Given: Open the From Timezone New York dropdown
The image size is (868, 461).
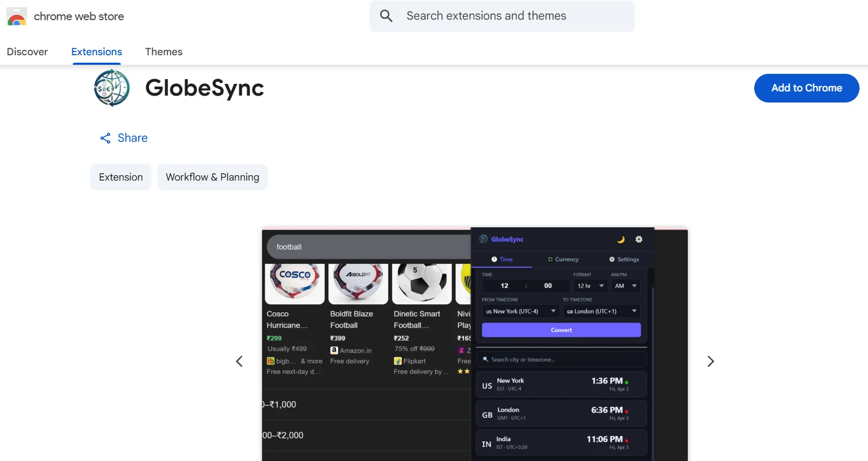Looking at the screenshot, I should click(520, 311).
